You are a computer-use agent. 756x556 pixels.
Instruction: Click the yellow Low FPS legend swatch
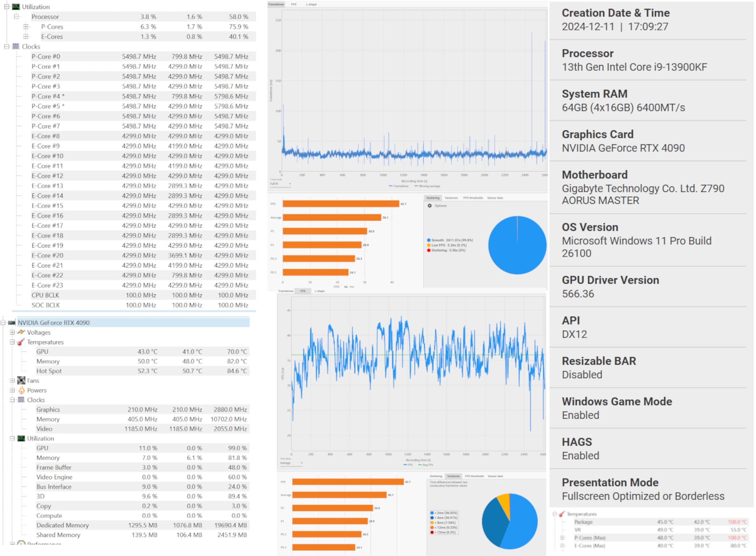429,245
